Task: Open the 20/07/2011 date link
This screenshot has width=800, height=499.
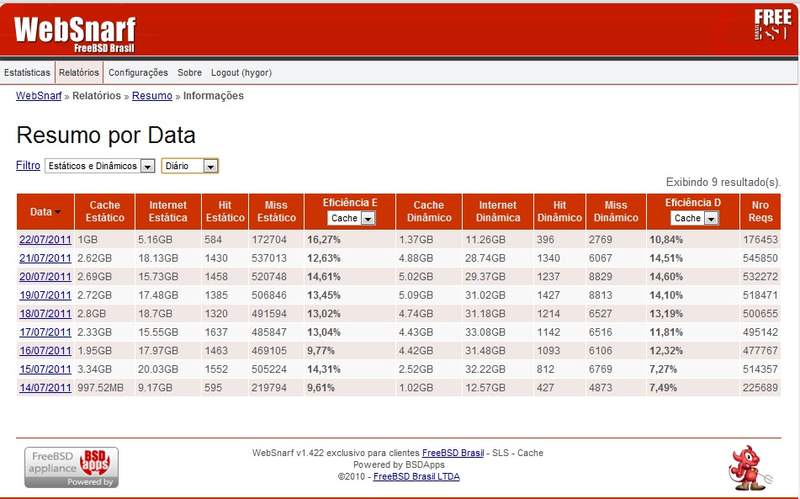Action: coord(45,277)
